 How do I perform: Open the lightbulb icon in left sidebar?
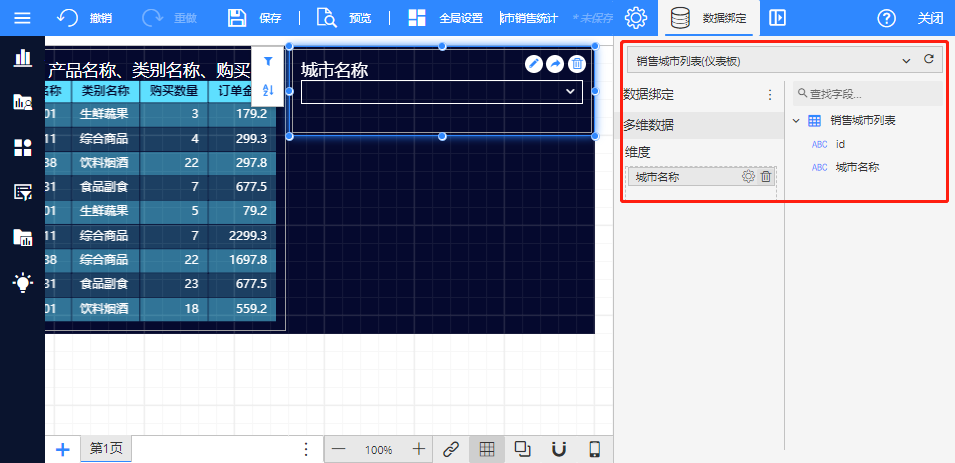pos(22,283)
